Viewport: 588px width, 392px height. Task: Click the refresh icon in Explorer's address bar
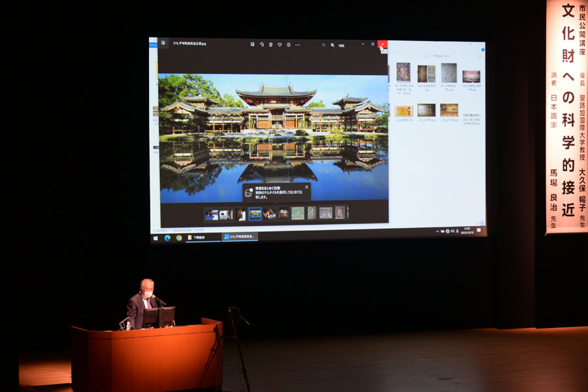427,56
